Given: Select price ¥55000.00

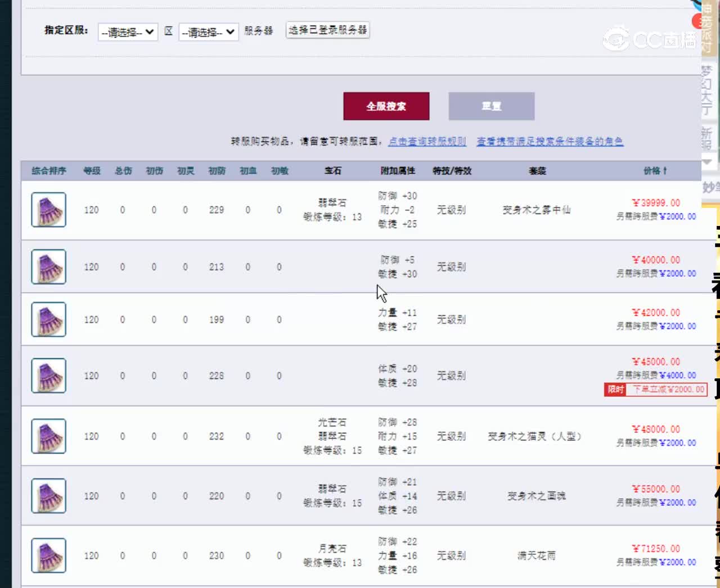Looking at the screenshot, I should tap(656, 489).
